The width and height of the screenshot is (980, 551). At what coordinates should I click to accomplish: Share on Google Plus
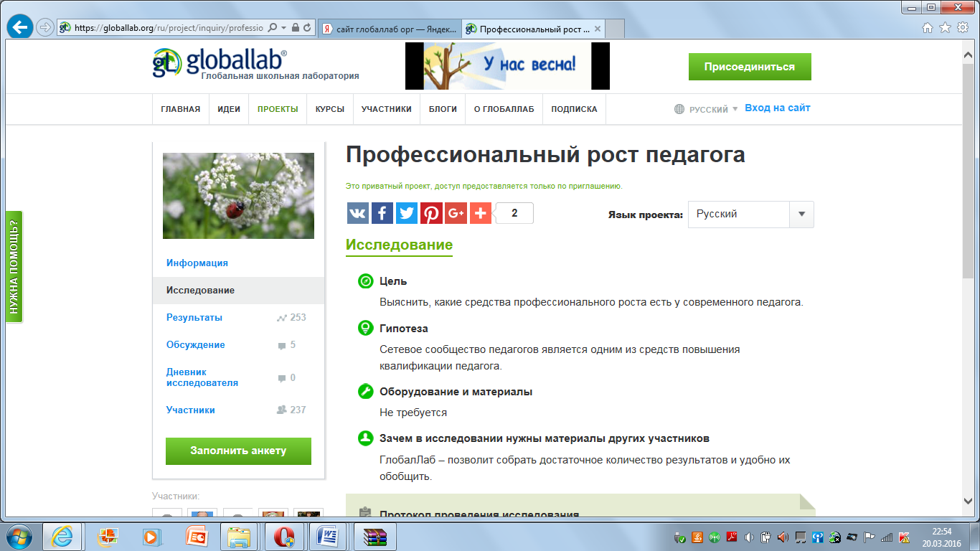[456, 213]
